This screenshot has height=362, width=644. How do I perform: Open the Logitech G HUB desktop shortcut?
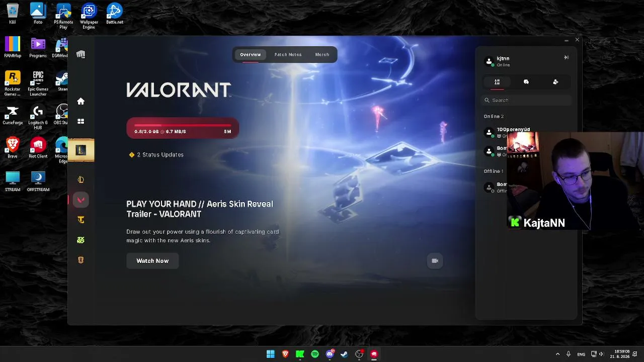[x=38, y=118]
